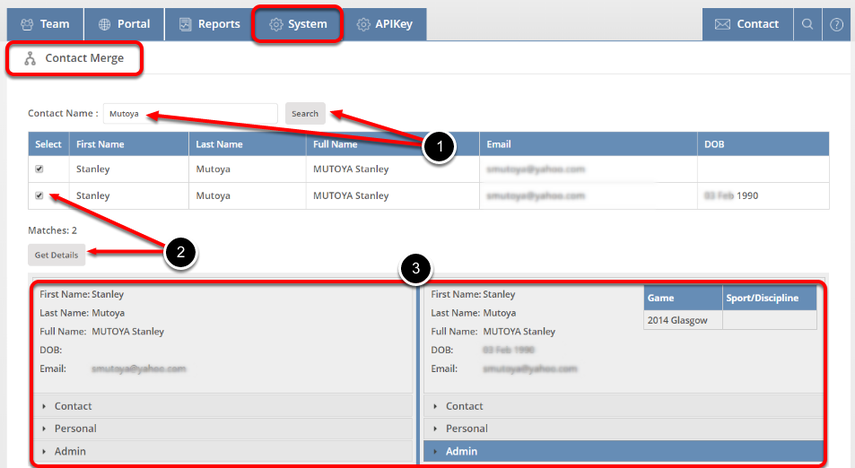Click the Get Details button

click(57, 255)
